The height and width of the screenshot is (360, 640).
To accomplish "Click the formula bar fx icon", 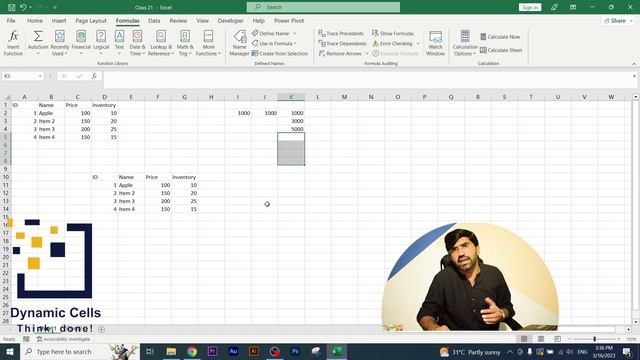I will [94, 76].
